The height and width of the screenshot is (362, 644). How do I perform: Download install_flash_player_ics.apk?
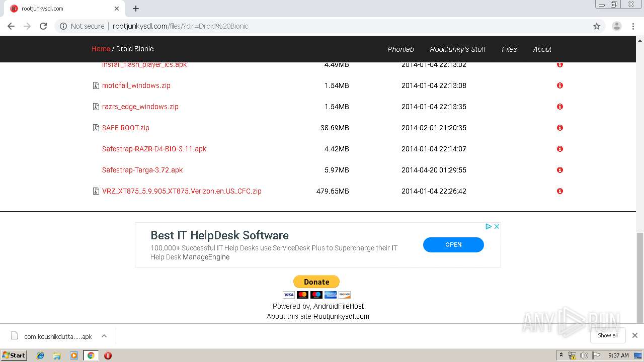coord(144,64)
